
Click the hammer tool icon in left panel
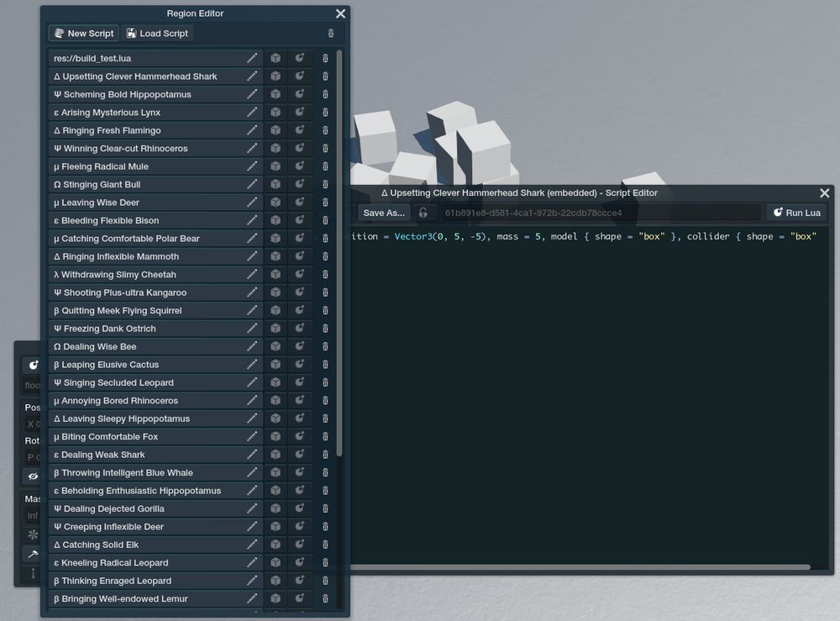(x=33, y=554)
